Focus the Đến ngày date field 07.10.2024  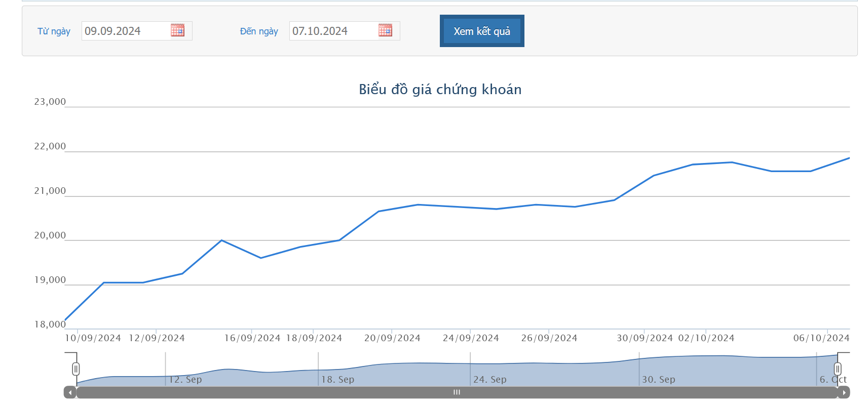pyautogui.click(x=333, y=31)
